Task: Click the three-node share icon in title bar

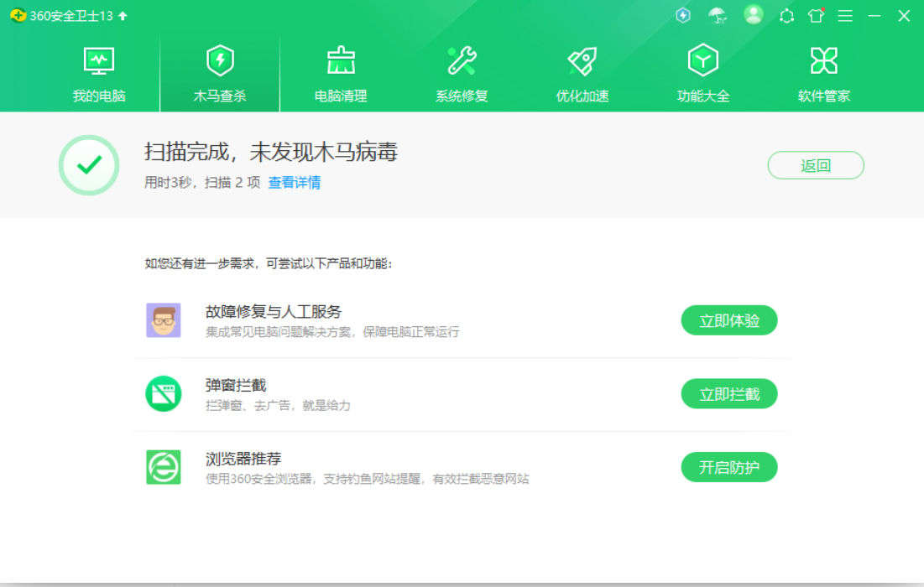Action: [x=786, y=16]
